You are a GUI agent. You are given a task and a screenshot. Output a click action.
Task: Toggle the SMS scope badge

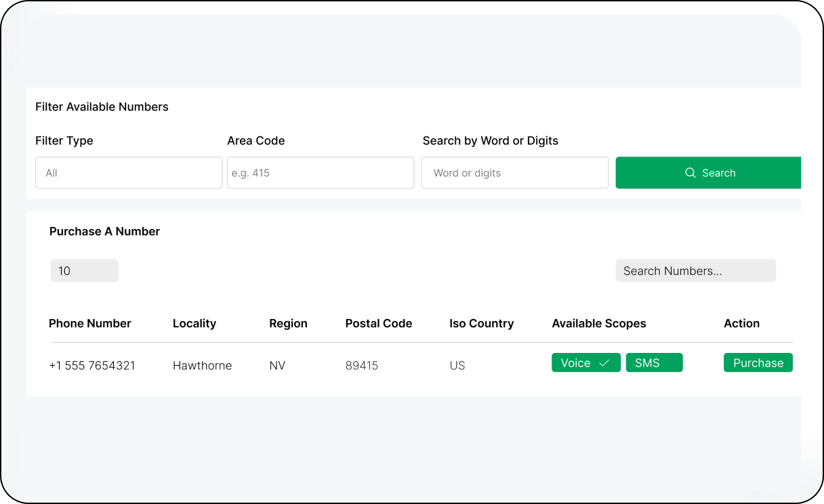point(654,363)
